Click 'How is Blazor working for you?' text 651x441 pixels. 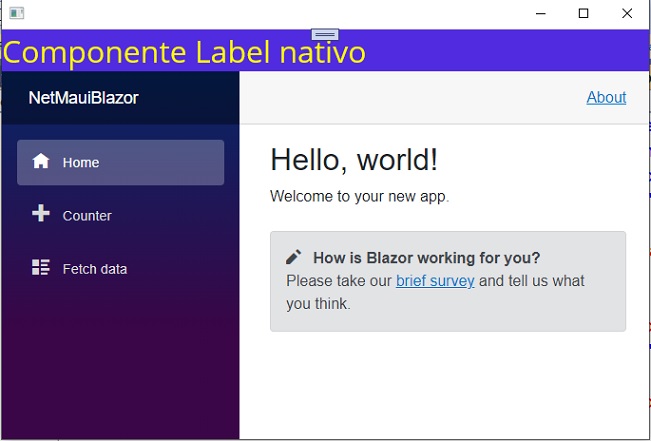pyautogui.click(x=427, y=258)
